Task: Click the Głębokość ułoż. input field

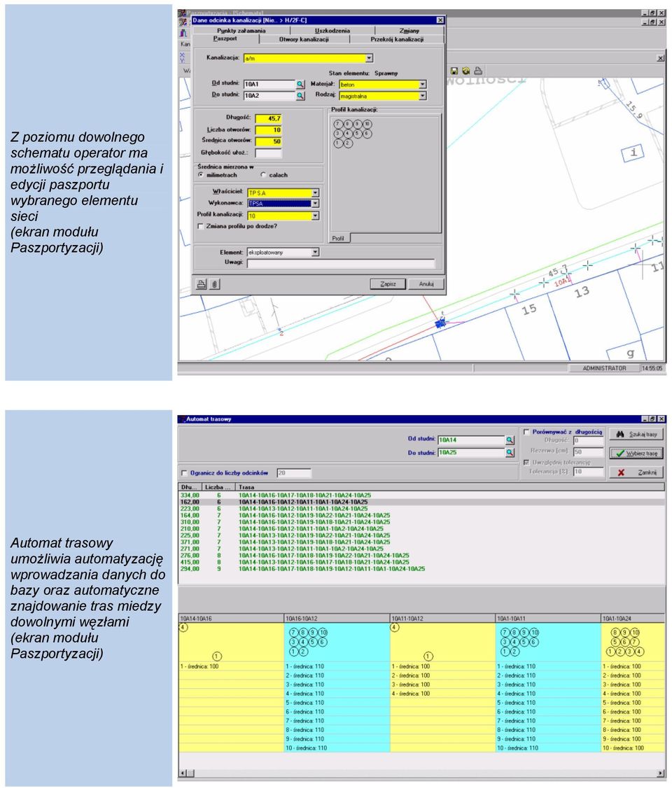Action: coord(268,153)
